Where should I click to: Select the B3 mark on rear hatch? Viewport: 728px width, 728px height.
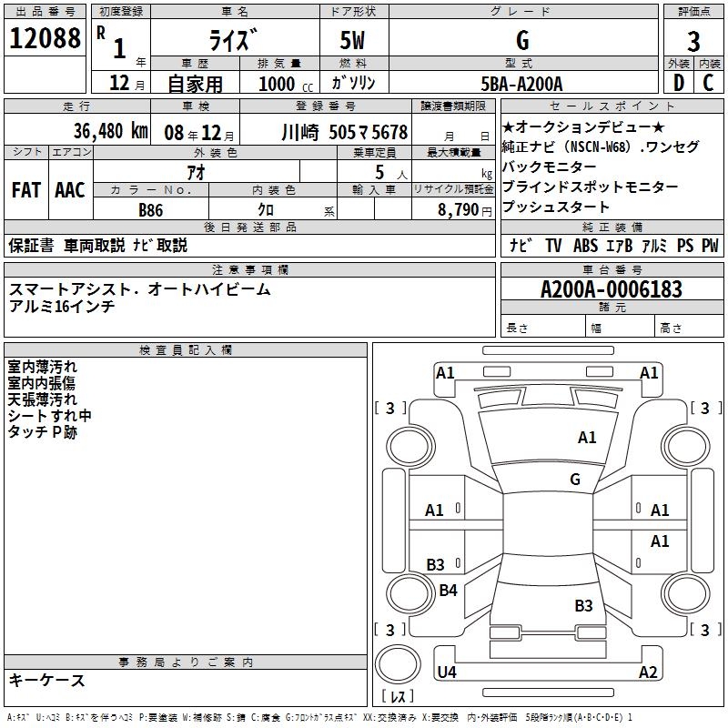583,606
